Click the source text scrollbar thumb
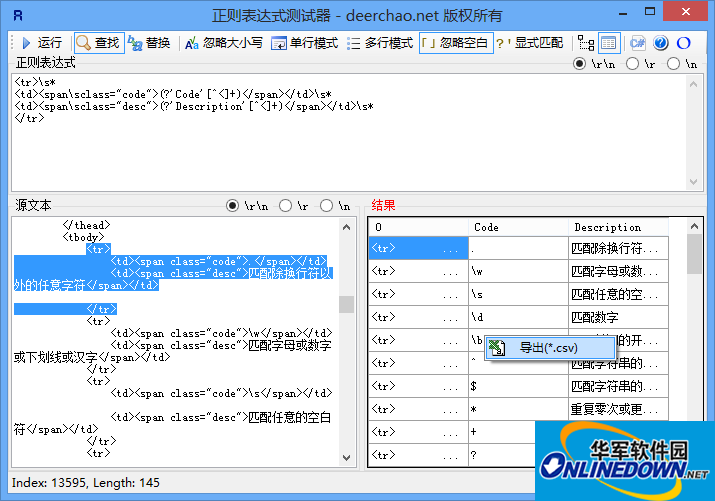This screenshot has width=715, height=501. tap(347, 304)
